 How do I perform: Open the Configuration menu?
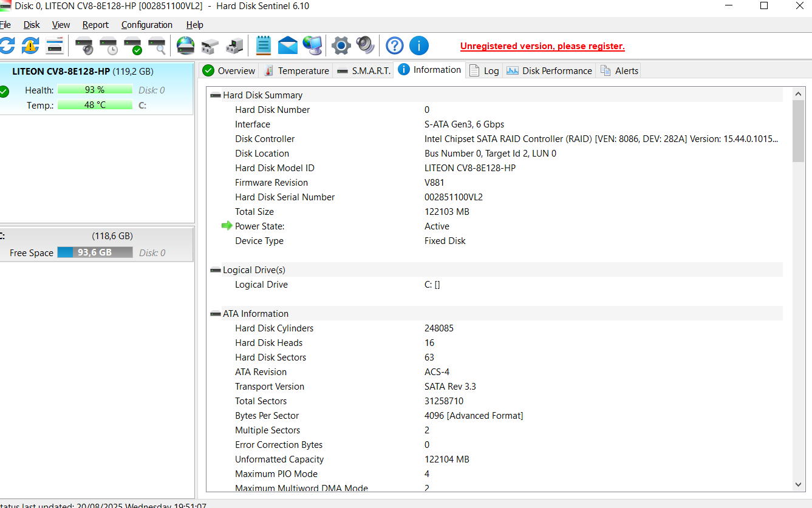pos(146,25)
